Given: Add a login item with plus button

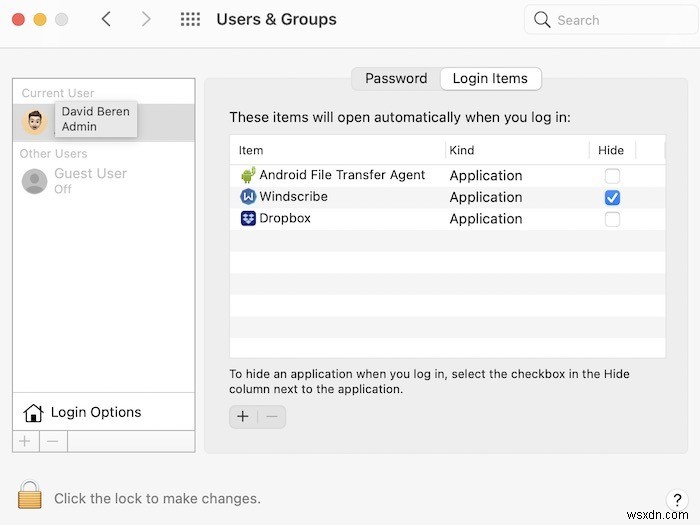Looking at the screenshot, I should tap(243, 417).
